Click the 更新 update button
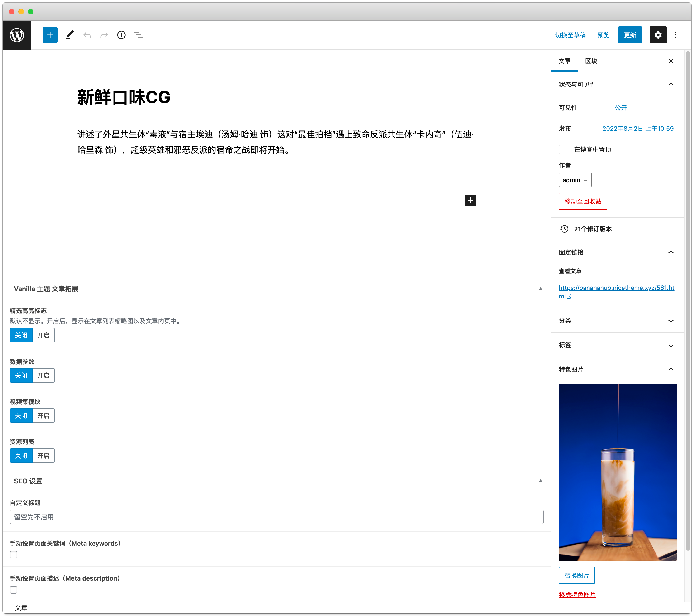Image resolution: width=694 pixels, height=616 pixels. click(x=630, y=35)
